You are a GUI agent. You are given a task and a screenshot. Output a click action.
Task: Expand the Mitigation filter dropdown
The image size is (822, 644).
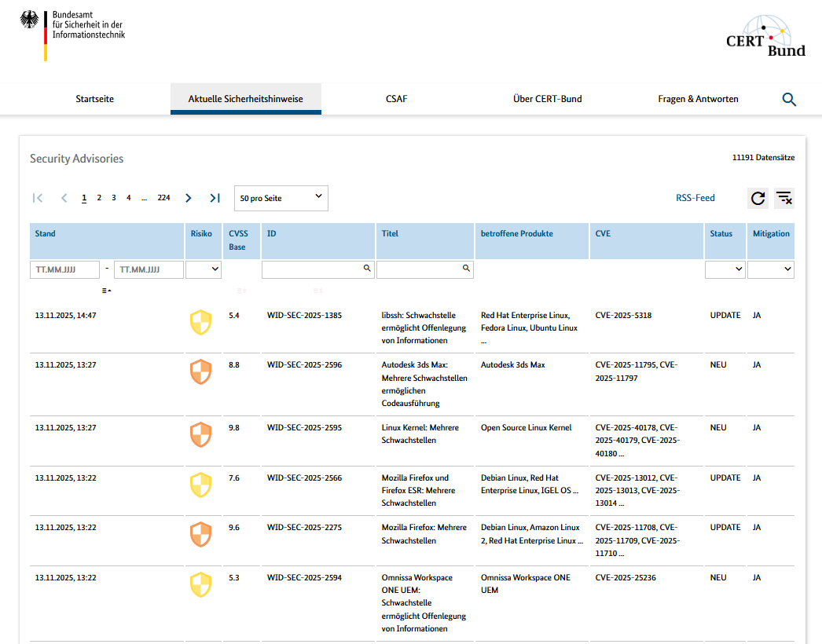click(x=770, y=269)
